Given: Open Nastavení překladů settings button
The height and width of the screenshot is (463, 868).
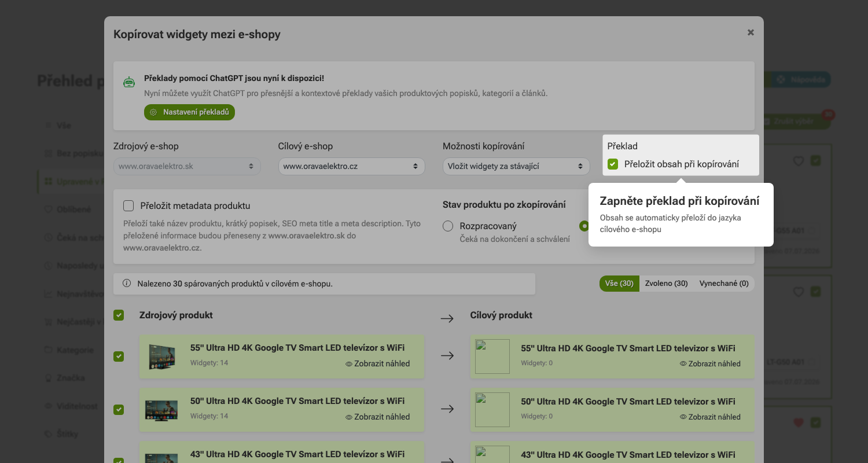Looking at the screenshot, I should [x=189, y=112].
